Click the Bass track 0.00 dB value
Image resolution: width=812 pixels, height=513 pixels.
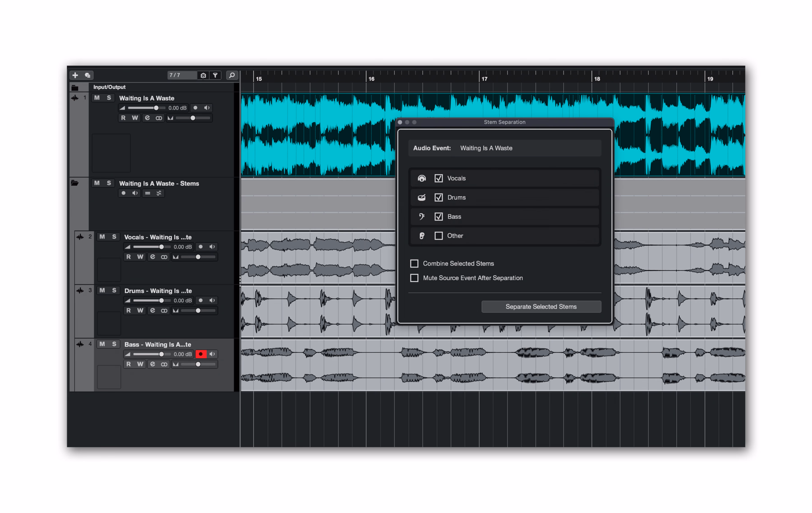click(183, 354)
